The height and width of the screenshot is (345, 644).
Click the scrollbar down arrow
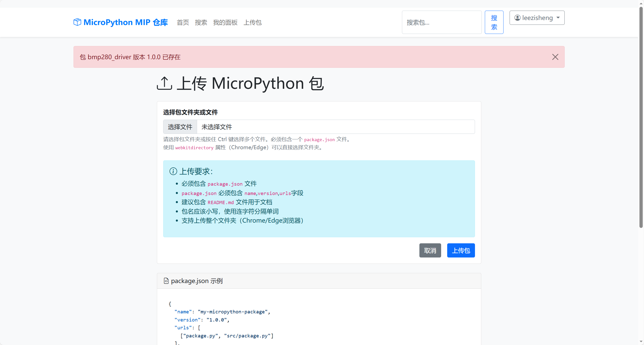(x=641, y=342)
